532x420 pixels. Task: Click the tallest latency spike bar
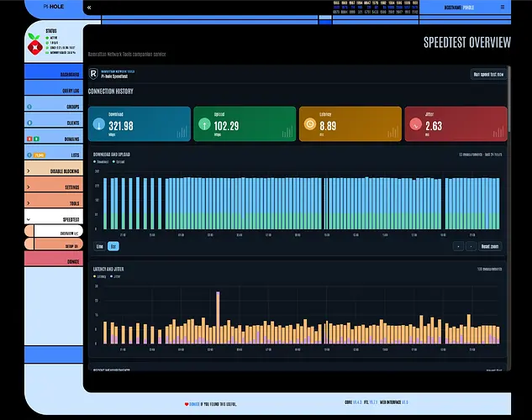tap(218, 318)
